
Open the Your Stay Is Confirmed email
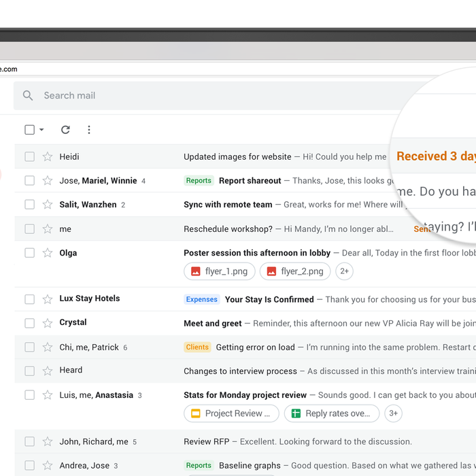click(269, 299)
